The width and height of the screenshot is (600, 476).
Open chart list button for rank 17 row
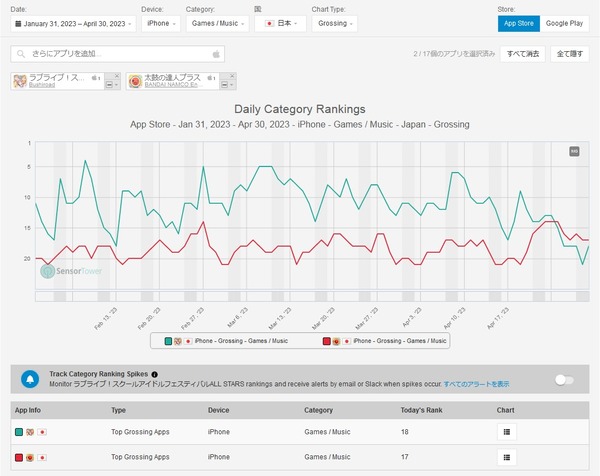(x=507, y=457)
